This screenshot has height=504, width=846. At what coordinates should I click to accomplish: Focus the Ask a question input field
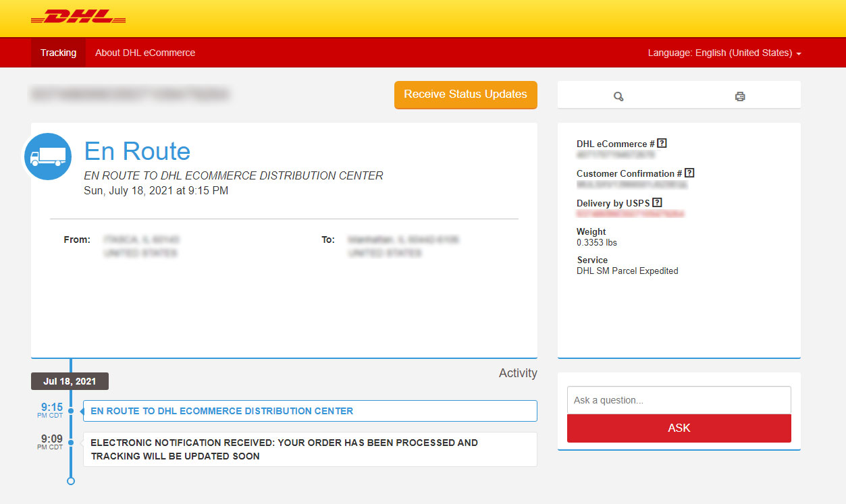pos(679,400)
